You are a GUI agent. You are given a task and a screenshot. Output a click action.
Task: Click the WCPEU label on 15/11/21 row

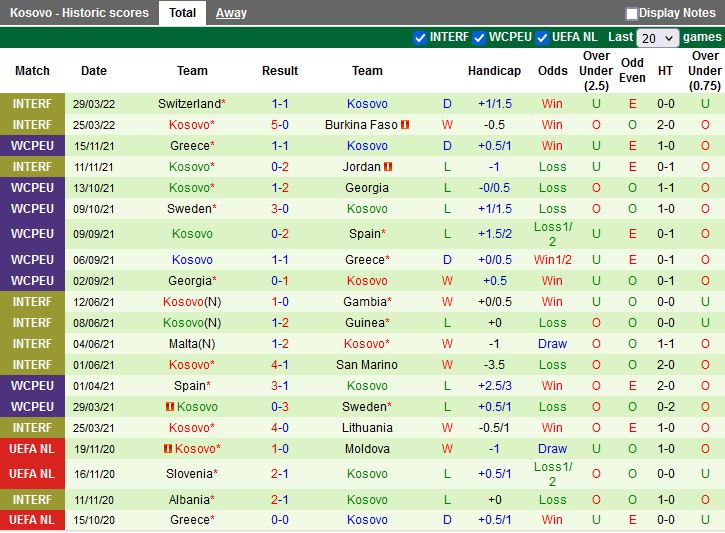pos(32,146)
